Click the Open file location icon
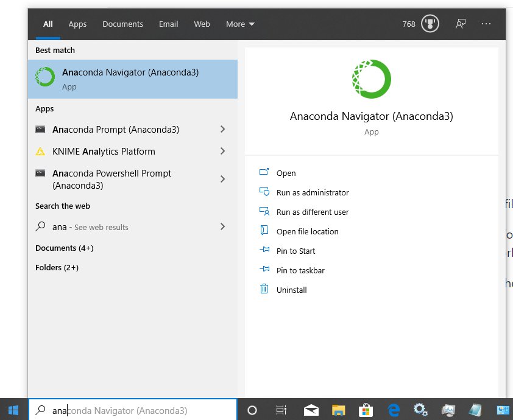 (x=264, y=231)
